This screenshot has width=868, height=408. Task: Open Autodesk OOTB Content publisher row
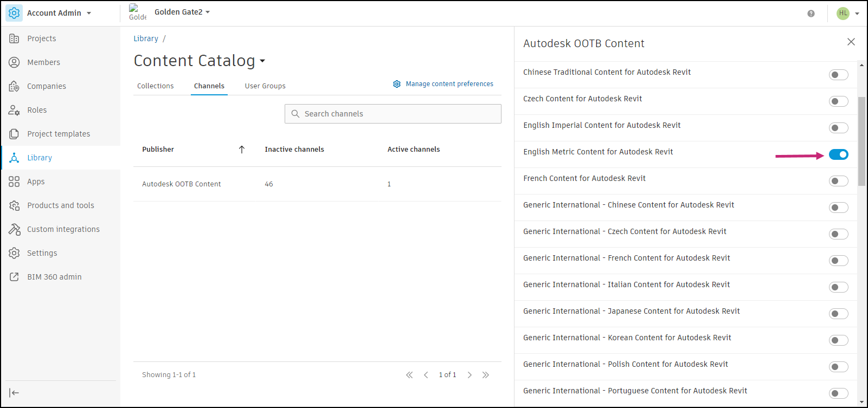[182, 184]
